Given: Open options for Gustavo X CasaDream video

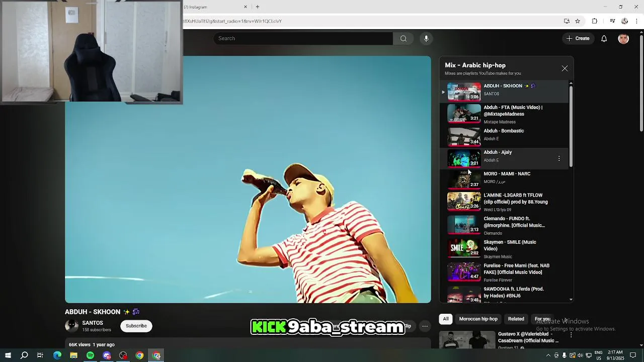Looking at the screenshot, I should point(571,335).
